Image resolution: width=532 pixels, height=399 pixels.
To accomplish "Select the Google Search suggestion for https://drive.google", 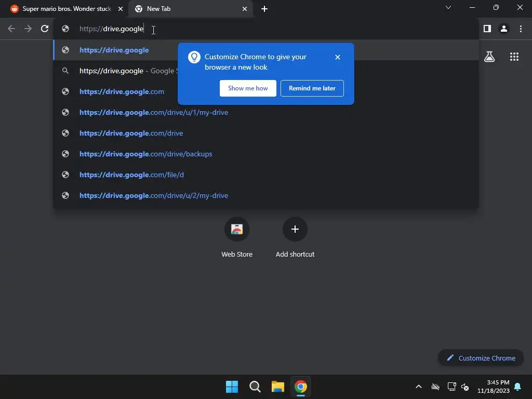I will [x=266, y=71].
